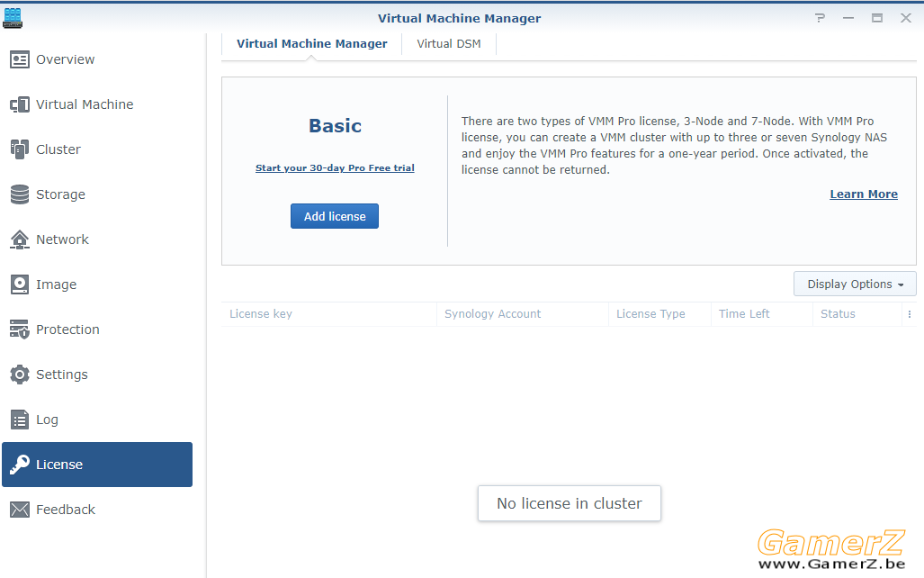
Task: Sort by Synology Account column header
Action: tap(522, 314)
